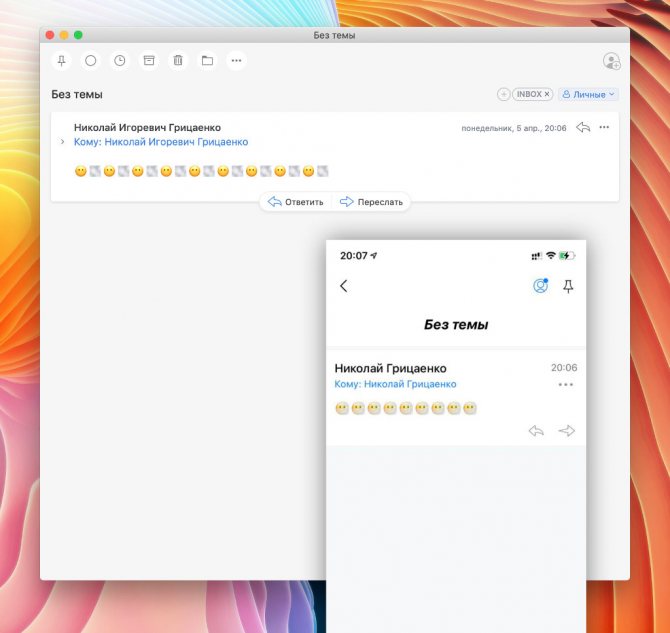The width and height of the screenshot is (670, 633).
Task: Add a label with plus icon
Action: click(x=503, y=94)
